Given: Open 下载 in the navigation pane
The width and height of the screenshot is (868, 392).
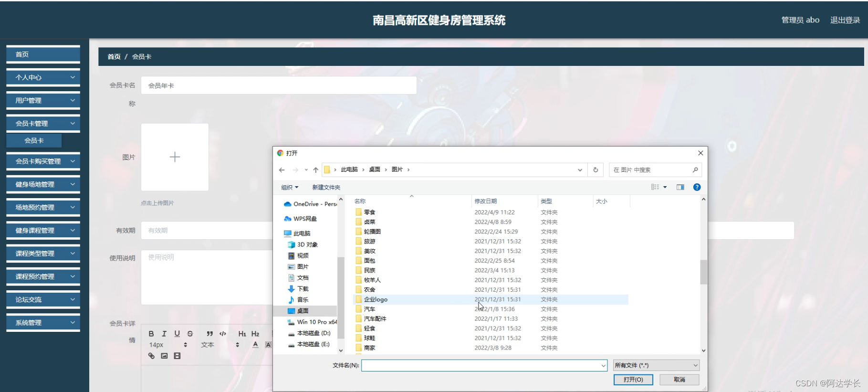Looking at the screenshot, I should [298, 289].
